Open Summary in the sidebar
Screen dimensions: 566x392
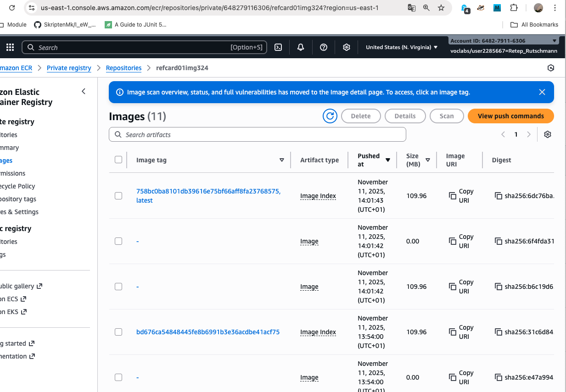tap(10, 148)
